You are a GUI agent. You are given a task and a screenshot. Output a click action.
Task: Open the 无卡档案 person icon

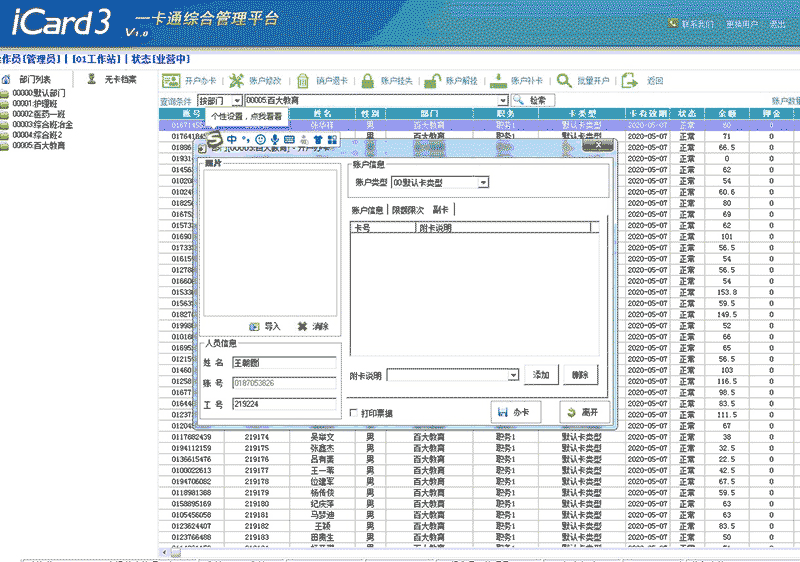click(92, 79)
